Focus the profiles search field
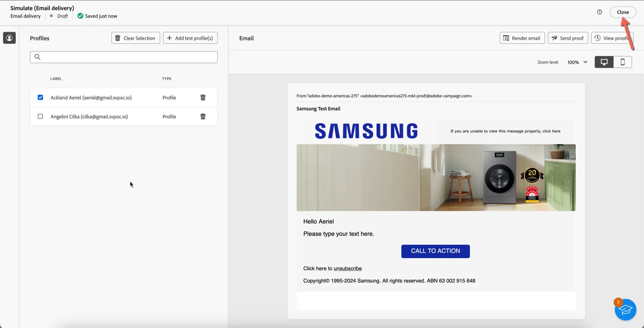 pos(124,57)
